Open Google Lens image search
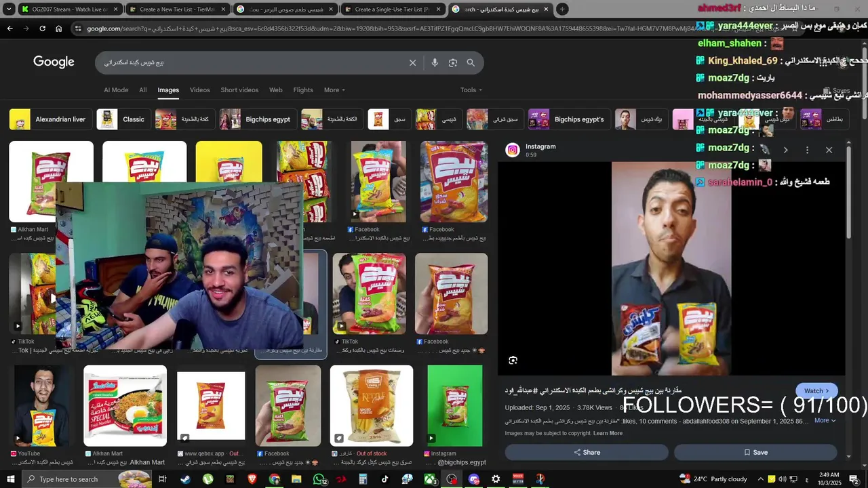The image size is (868, 488). pos(453,62)
